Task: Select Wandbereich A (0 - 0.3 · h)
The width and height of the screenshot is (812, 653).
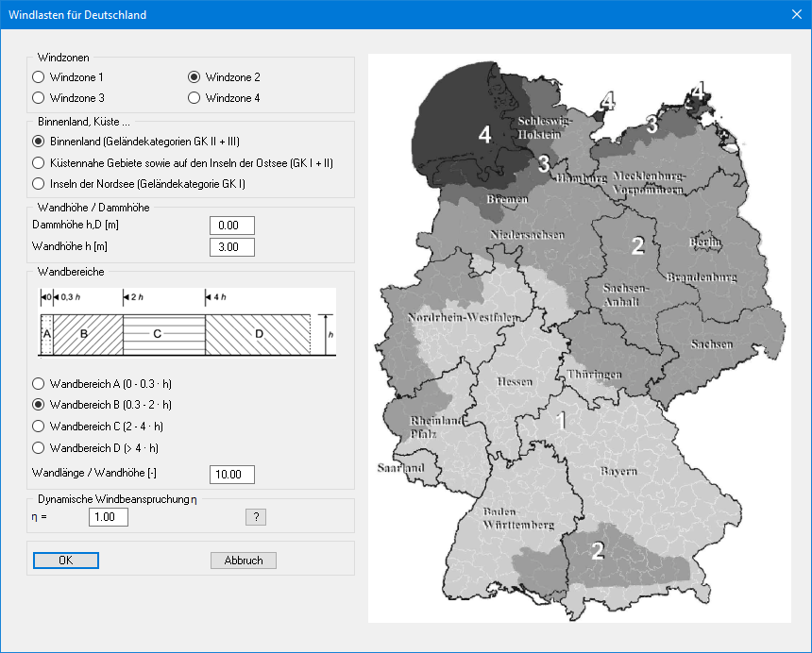Action: [x=38, y=382]
